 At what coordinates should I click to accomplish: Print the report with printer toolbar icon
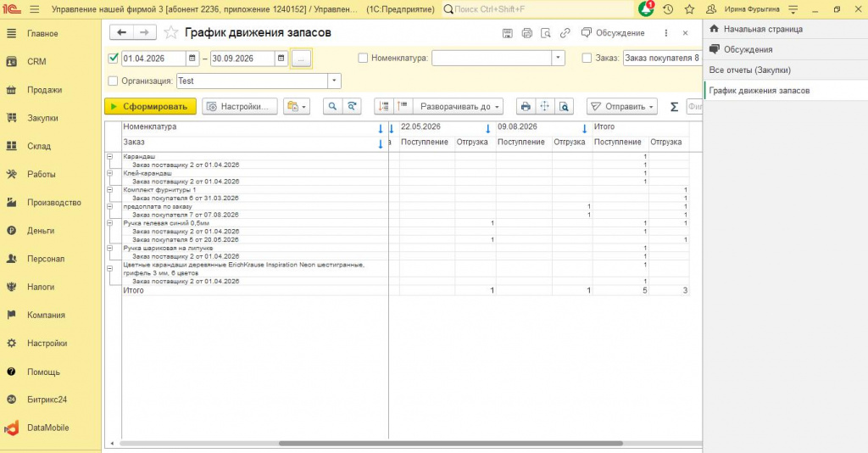(526, 106)
